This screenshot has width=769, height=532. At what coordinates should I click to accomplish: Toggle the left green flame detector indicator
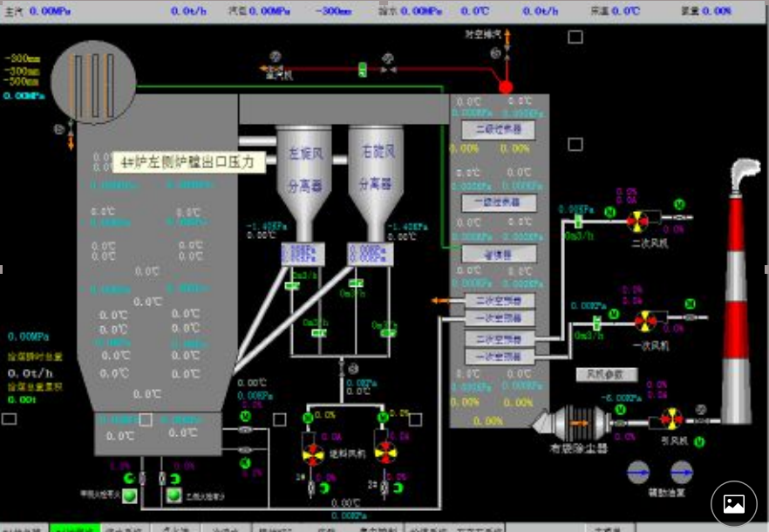tap(129, 496)
